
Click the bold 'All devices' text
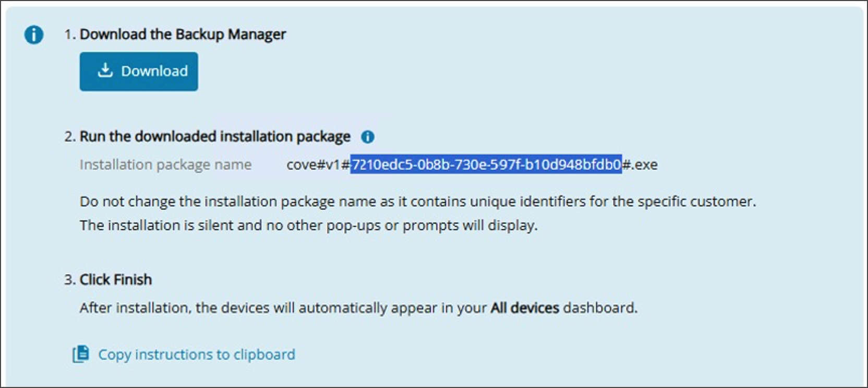[x=524, y=308]
